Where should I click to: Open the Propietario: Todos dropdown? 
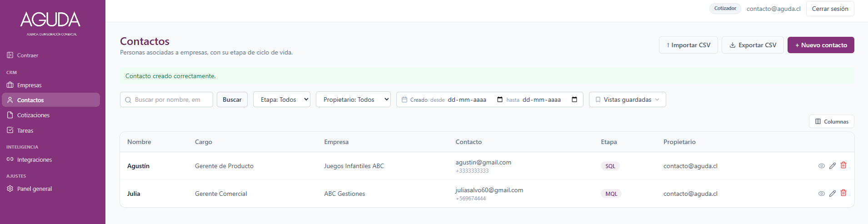pos(353,100)
